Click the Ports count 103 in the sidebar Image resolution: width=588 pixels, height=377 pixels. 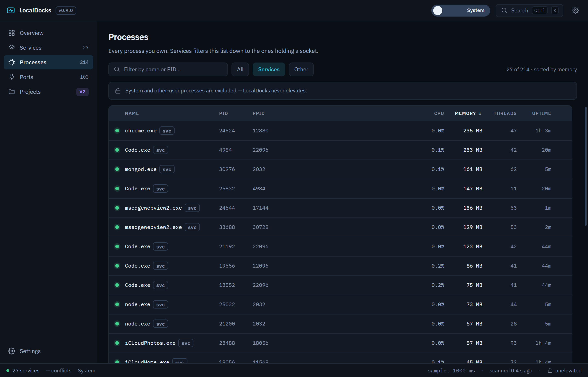click(84, 77)
